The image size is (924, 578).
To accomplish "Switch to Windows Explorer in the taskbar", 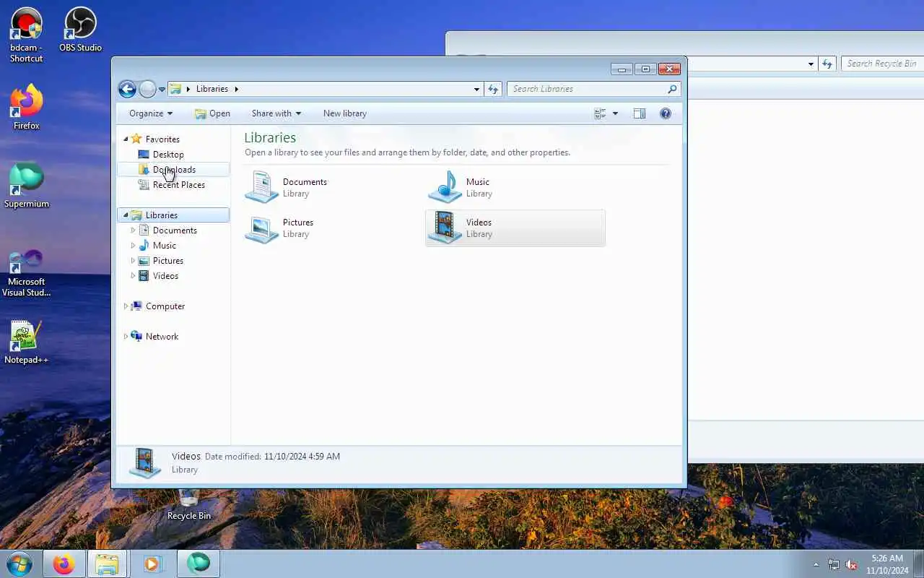I will click(x=107, y=564).
